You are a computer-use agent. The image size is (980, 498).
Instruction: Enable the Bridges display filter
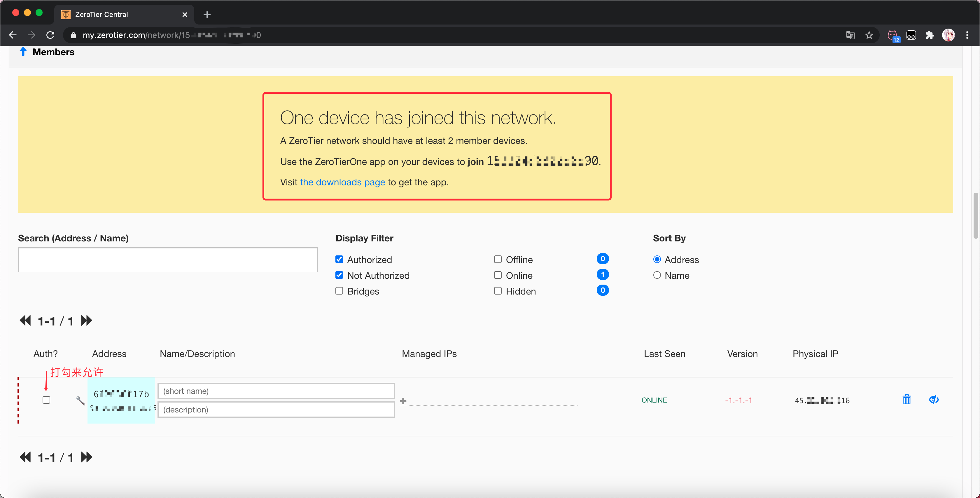click(x=339, y=291)
